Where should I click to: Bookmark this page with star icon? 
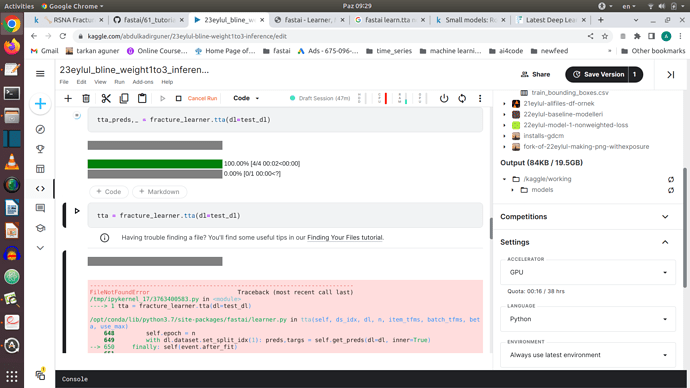(x=605, y=36)
